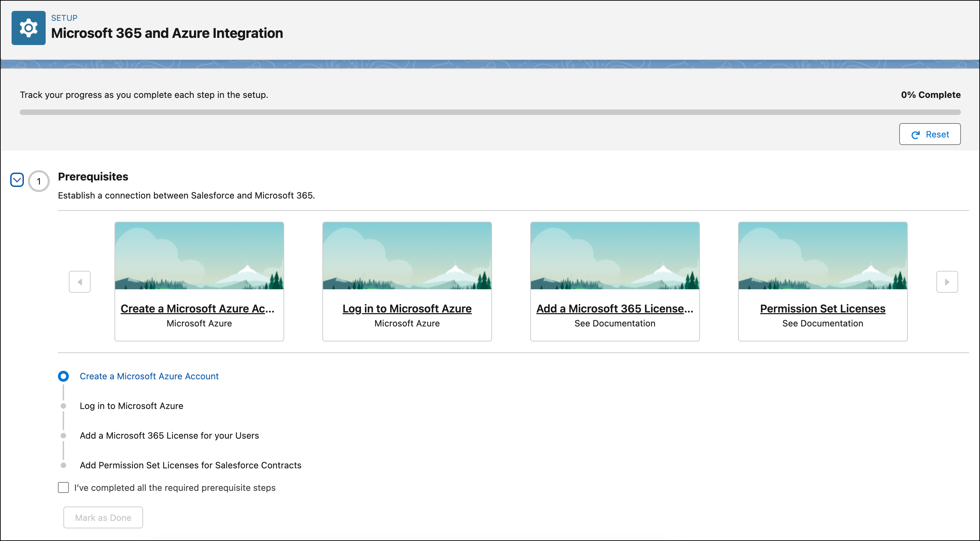Click the Mark as Done button

coord(103,517)
